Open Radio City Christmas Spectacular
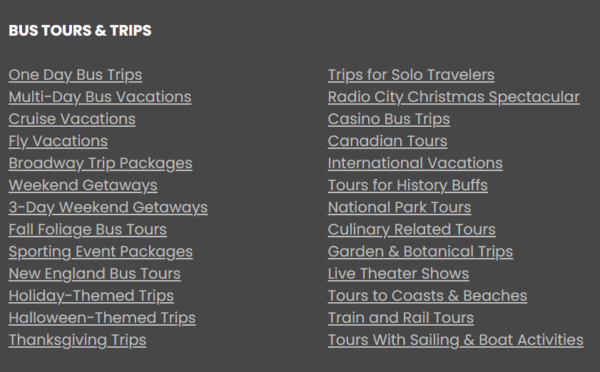 (454, 97)
